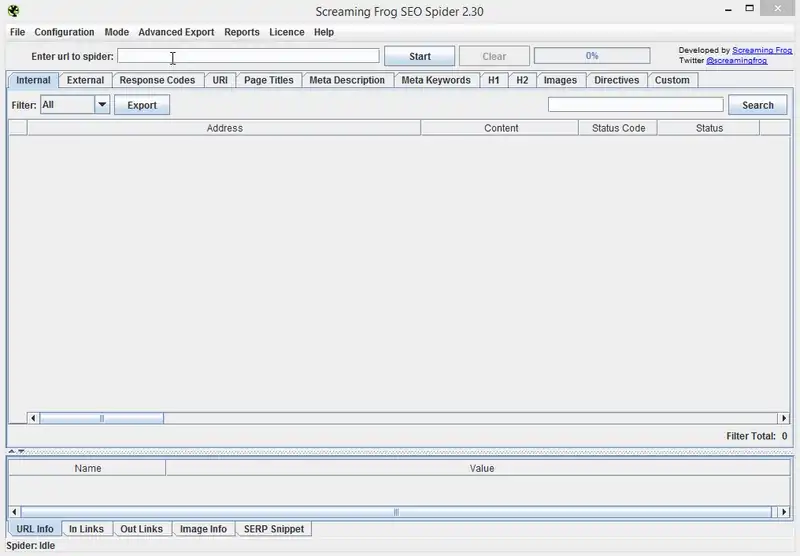This screenshot has width=800, height=556.
Task: Switch to the Page Titles tab
Action: point(268,80)
